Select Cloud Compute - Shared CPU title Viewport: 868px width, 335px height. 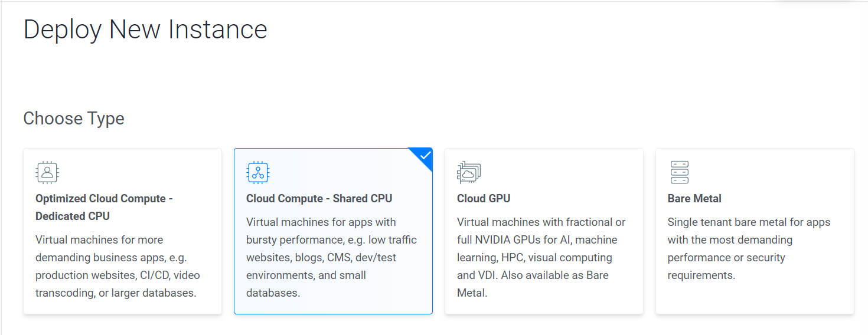pos(319,199)
